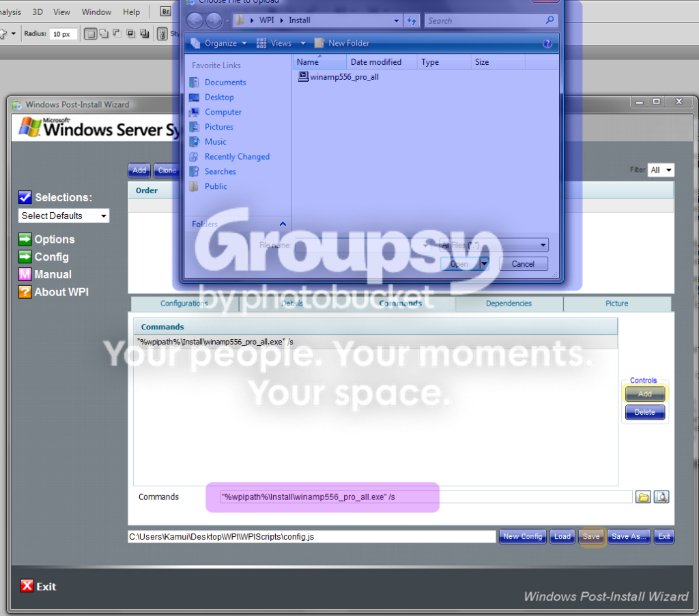Click the Add button above Order list
Image resolution: width=699 pixels, height=616 pixels.
click(x=139, y=170)
